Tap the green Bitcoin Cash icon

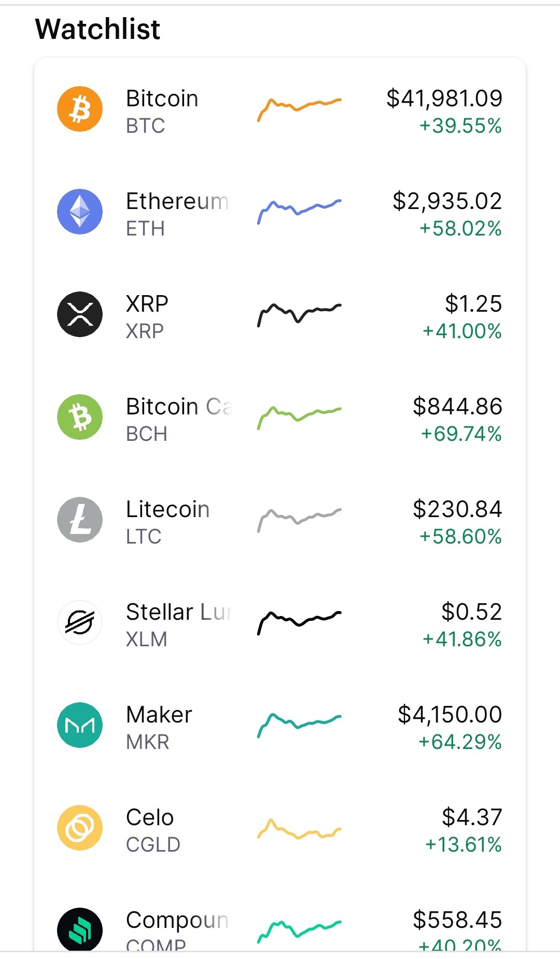80,417
